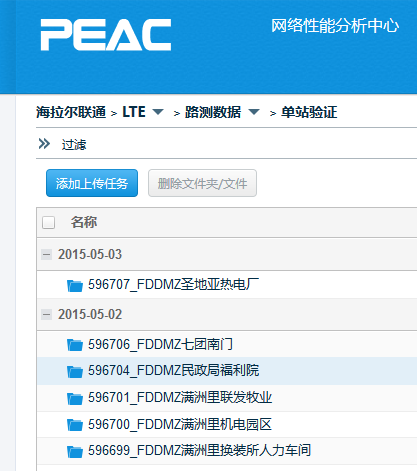Toggle the select-all checkbox next to 名称
Screen dimensions: 417x471
click(x=48, y=222)
